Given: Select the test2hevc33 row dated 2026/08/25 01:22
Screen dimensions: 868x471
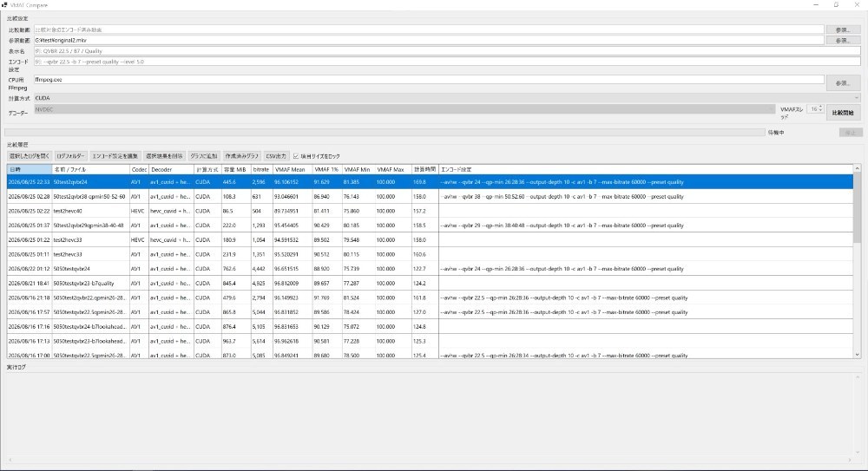Looking at the screenshot, I should pos(430,239).
